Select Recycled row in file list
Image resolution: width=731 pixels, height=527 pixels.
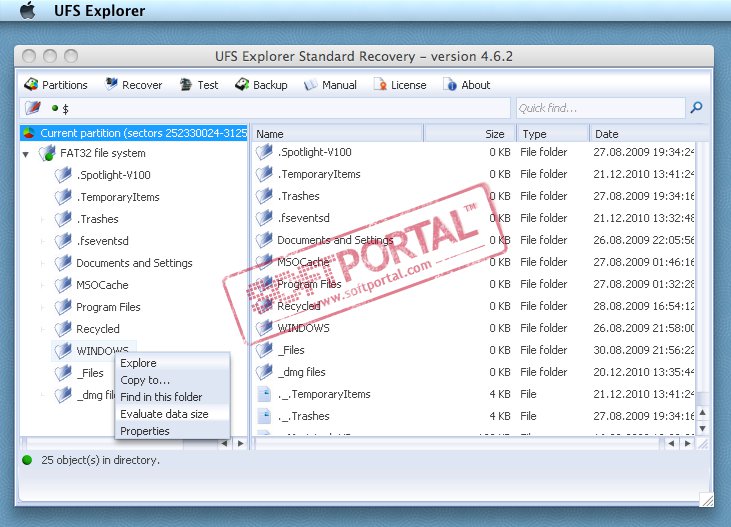pos(475,306)
